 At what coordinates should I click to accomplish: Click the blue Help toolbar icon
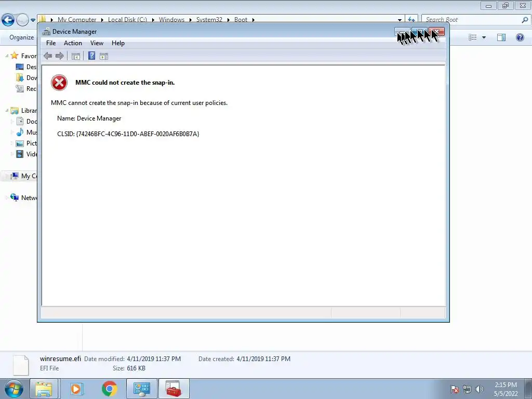tap(91, 56)
